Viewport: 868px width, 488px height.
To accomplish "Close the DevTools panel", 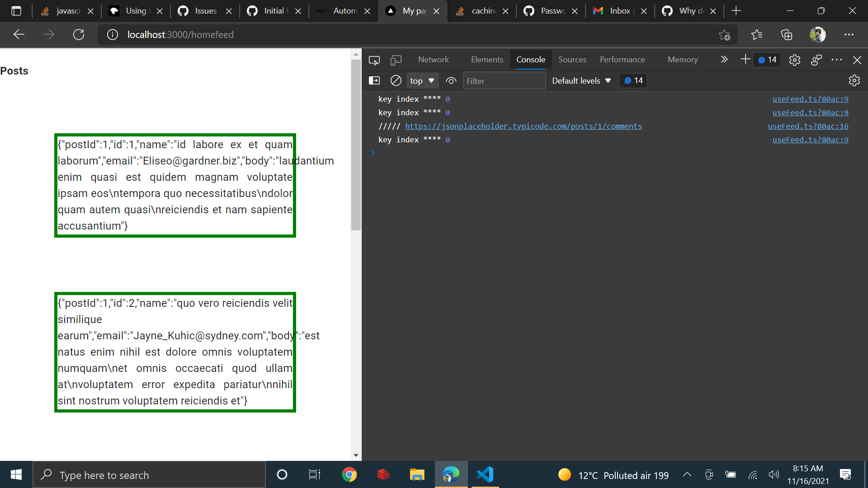I will [x=857, y=60].
